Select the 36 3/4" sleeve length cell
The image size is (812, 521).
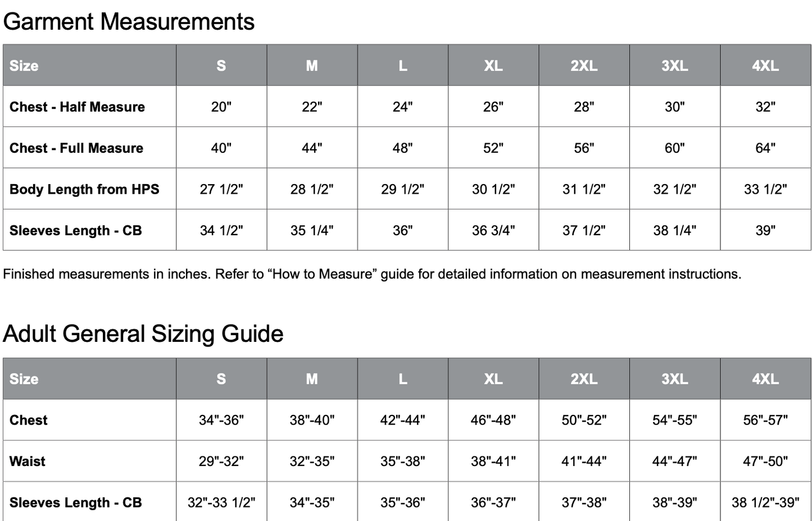pos(493,231)
